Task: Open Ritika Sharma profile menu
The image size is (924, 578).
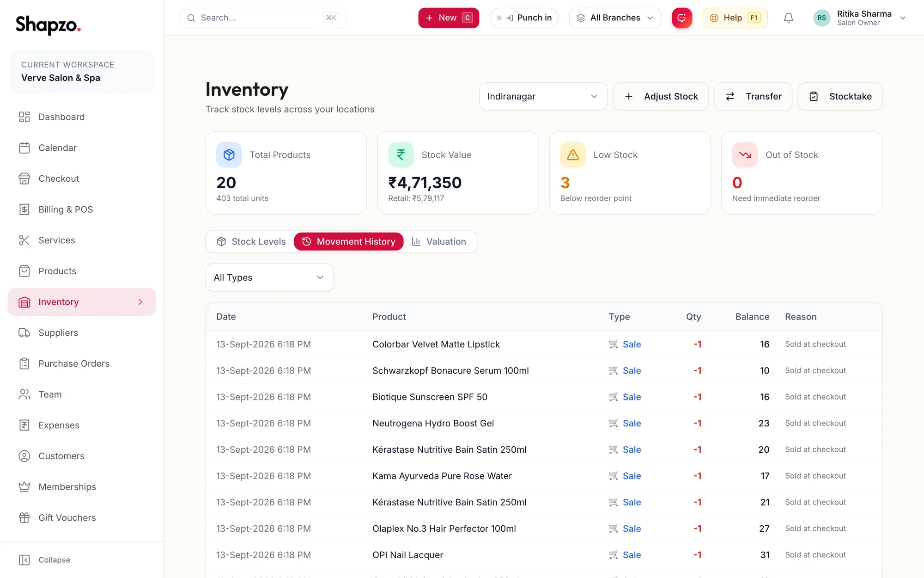Action: (x=859, y=18)
